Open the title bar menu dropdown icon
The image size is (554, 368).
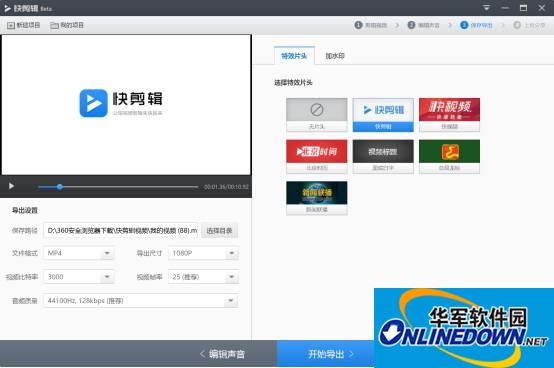point(487,8)
